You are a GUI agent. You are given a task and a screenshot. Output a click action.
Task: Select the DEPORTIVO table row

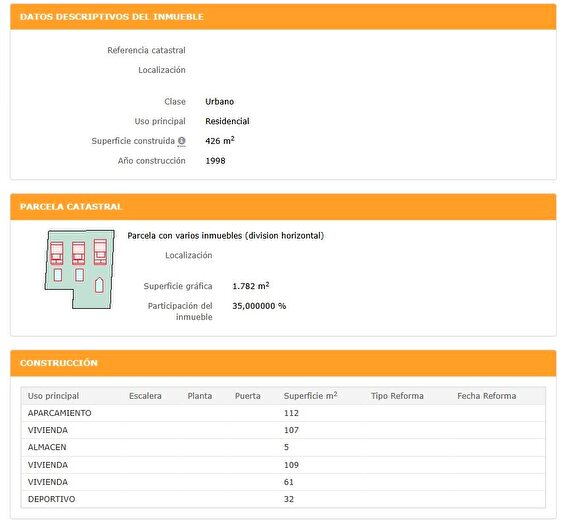[283, 499]
